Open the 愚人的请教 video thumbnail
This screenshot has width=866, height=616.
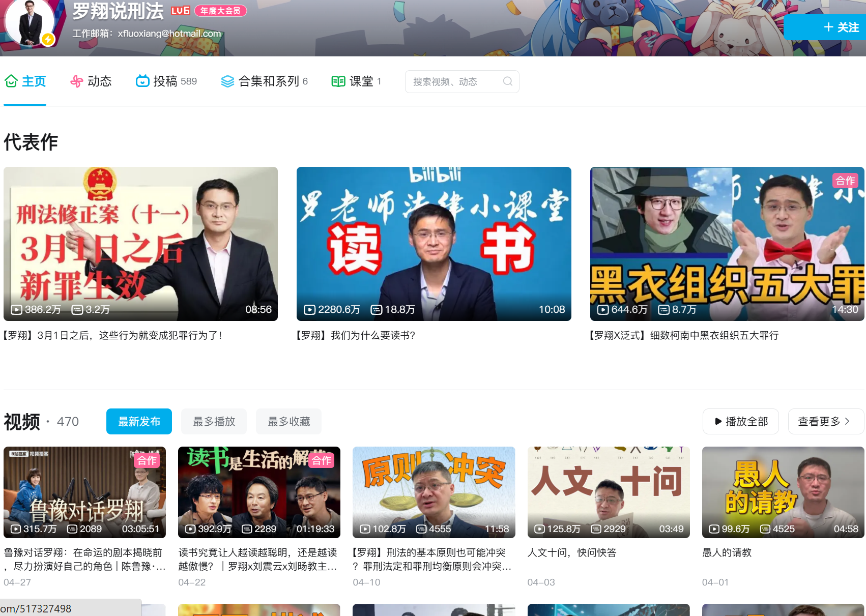point(783,492)
